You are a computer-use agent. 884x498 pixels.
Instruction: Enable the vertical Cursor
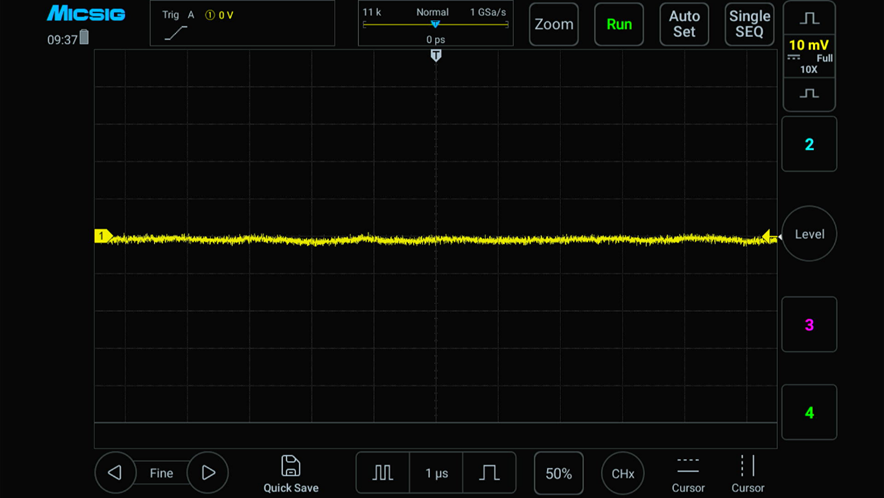click(x=748, y=474)
